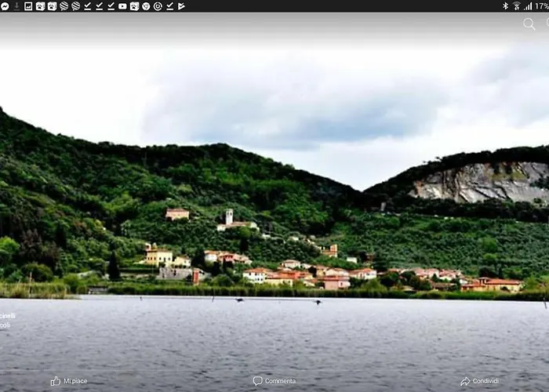
Task: Tap the church tower in the photo
Action: tap(229, 216)
